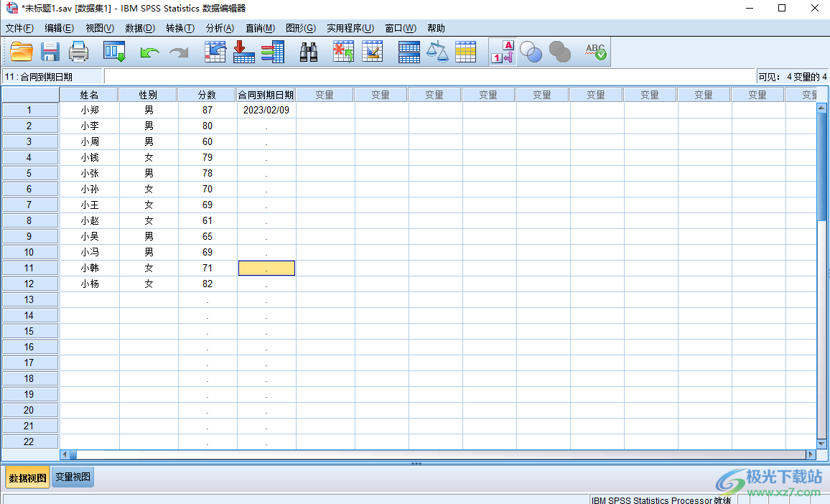The image size is (830, 504).
Task: Click the name cell 小钱
Action: click(90, 157)
